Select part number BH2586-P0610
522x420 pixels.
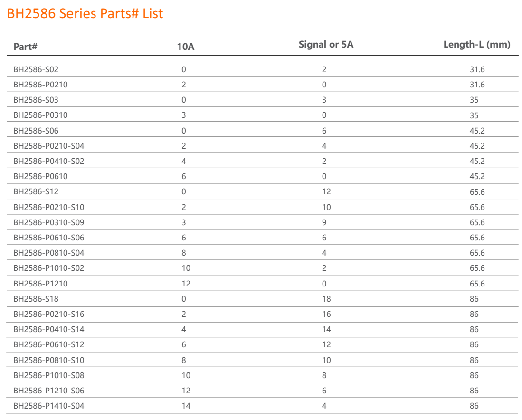pyautogui.click(x=41, y=176)
